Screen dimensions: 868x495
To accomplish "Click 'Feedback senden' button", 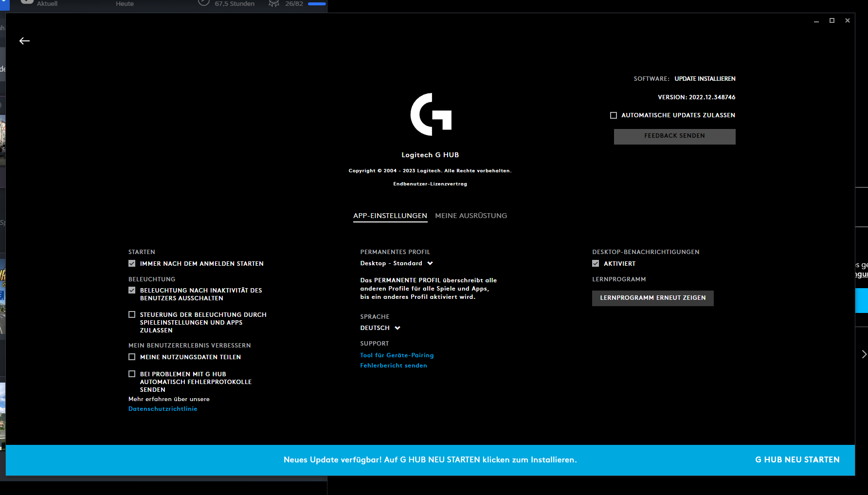I will pyautogui.click(x=675, y=136).
